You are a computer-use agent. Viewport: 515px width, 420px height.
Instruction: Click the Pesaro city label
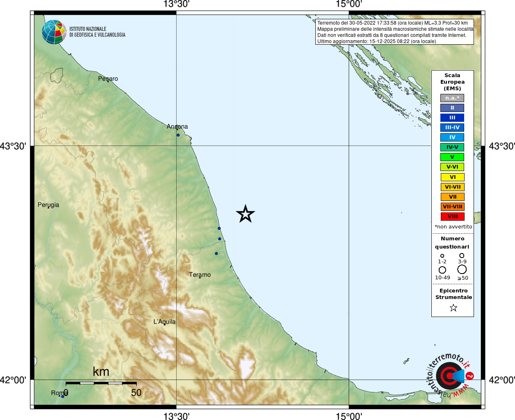click(108, 79)
